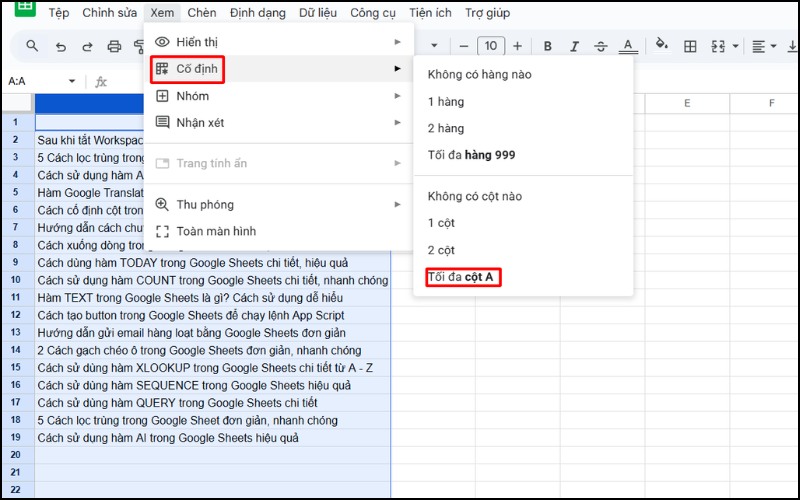Toggle bold formatting
The image size is (800, 500).
pyautogui.click(x=547, y=46)
